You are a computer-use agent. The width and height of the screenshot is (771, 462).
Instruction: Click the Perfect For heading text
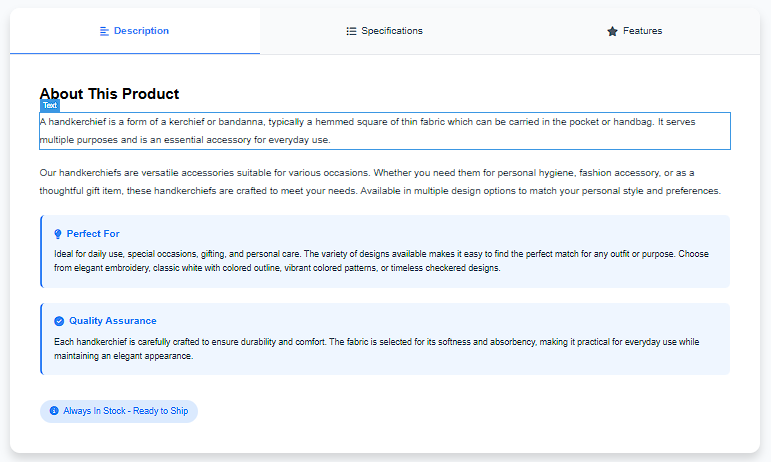(x=93, y=234)
